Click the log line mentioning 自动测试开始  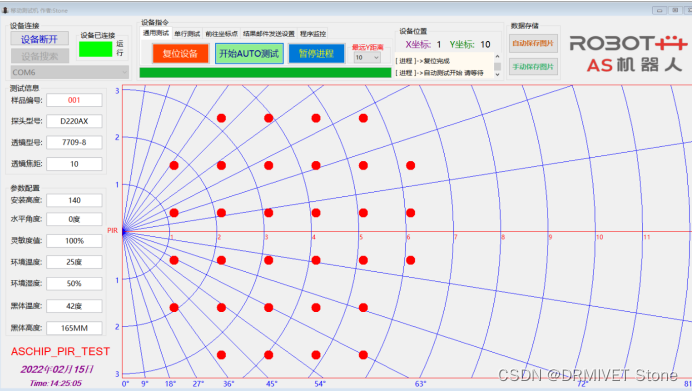click(x=439, y=73)
